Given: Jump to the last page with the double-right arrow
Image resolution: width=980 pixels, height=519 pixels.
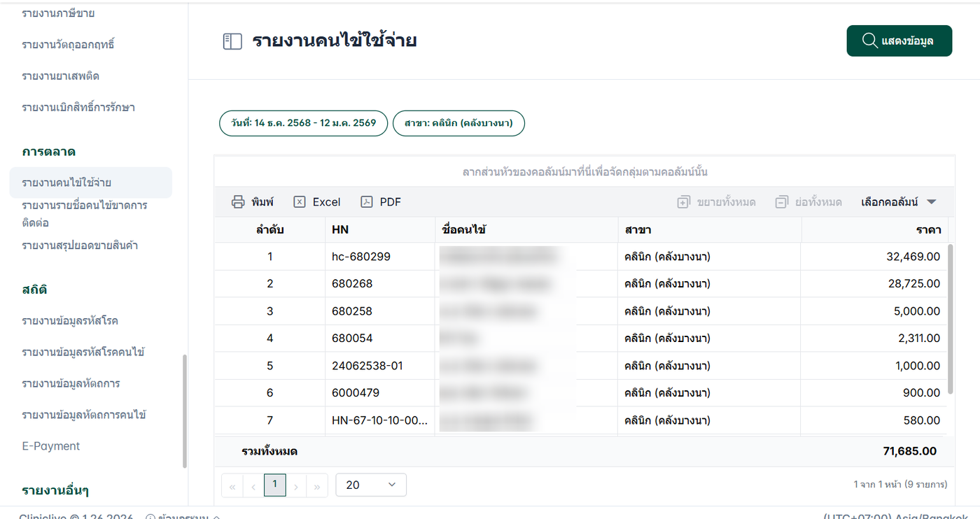Looking at the screenshot, I should tap(317, 485).
